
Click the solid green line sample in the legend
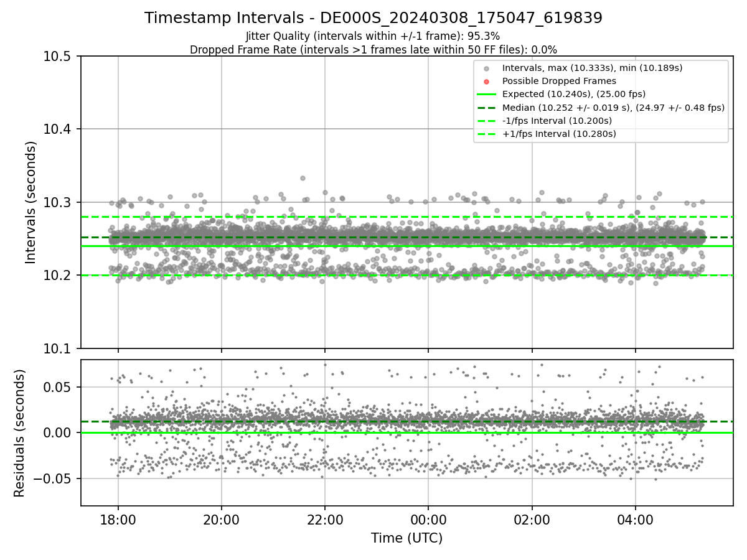487,95
